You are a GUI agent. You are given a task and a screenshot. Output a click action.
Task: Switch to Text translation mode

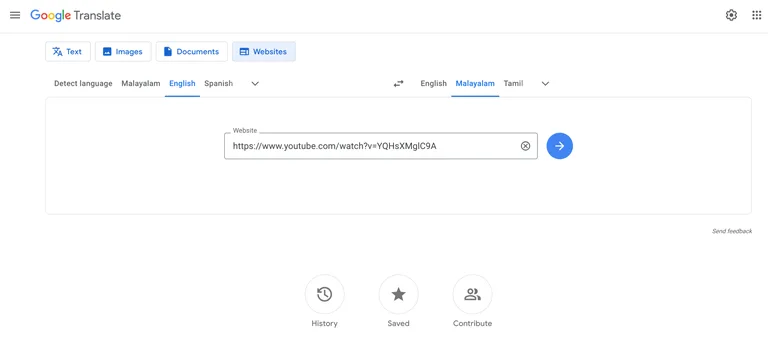pyautogui.click(x=68, y=51)
